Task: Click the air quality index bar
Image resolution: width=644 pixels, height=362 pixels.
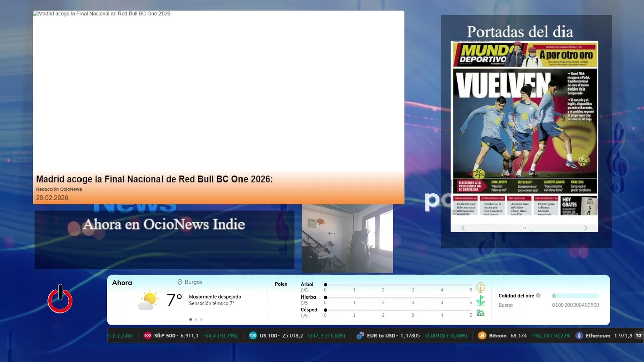Action: click(x=576, y=296)
